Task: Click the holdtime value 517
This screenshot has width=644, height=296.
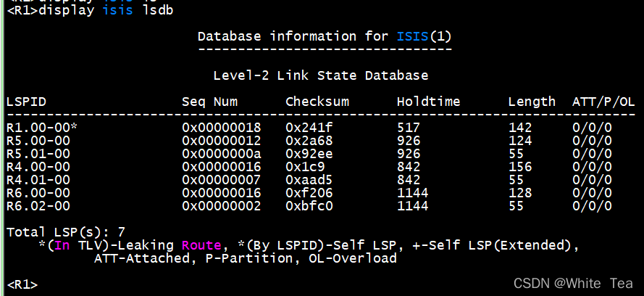Action: pos(409,127)
